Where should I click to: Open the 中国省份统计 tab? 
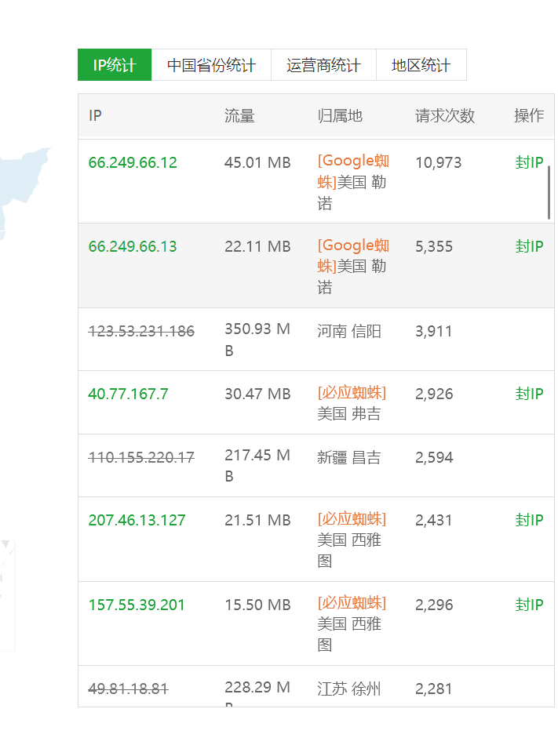point(211,65)
